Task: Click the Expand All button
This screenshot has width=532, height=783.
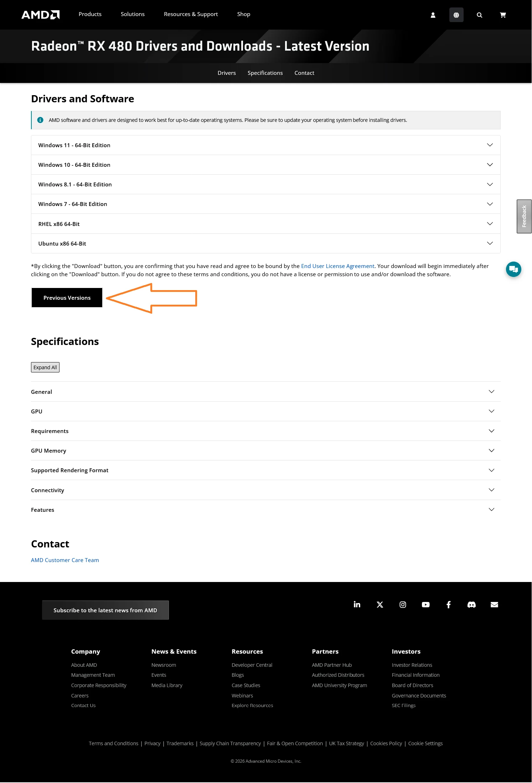Action: pyautogui.click(x=45, y=367)
